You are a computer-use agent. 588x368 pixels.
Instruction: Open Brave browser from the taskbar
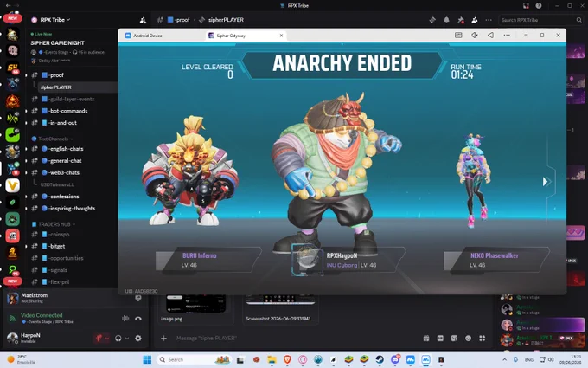(x=287, y=359)
